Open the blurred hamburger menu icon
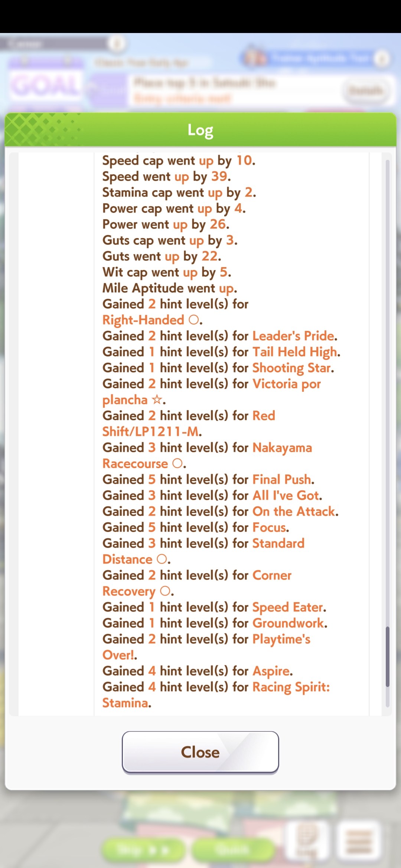Screen dimensions: 401x868 click(358, 841)
